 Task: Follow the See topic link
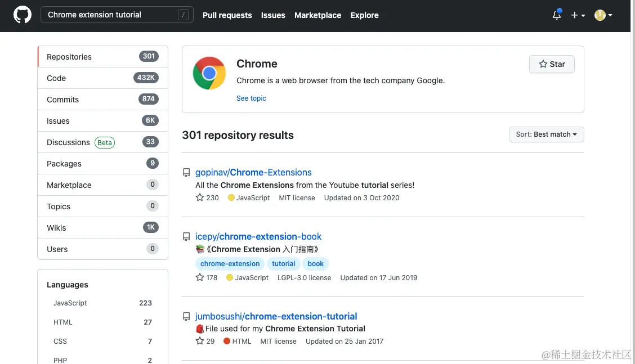(251, 98)
